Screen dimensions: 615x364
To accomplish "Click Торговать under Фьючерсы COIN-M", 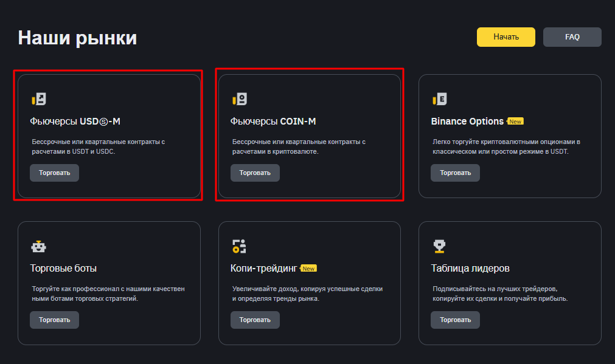I will coord(255,173).
